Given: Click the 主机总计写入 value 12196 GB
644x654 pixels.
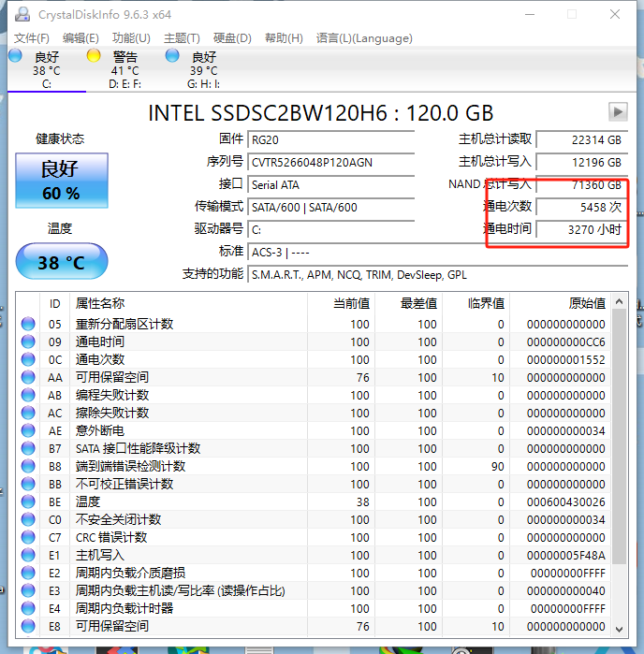Looking at the screenshot, I should [582, 162].
